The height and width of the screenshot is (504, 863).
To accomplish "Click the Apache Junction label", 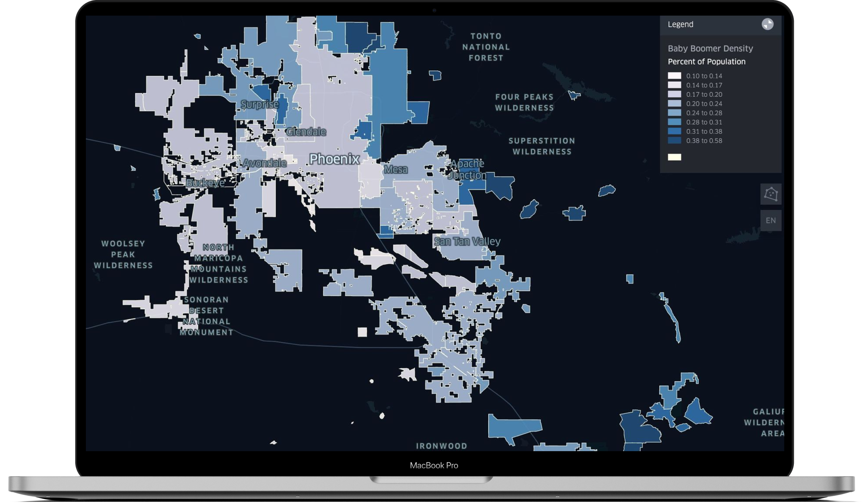I will click(x=467, y=169).
